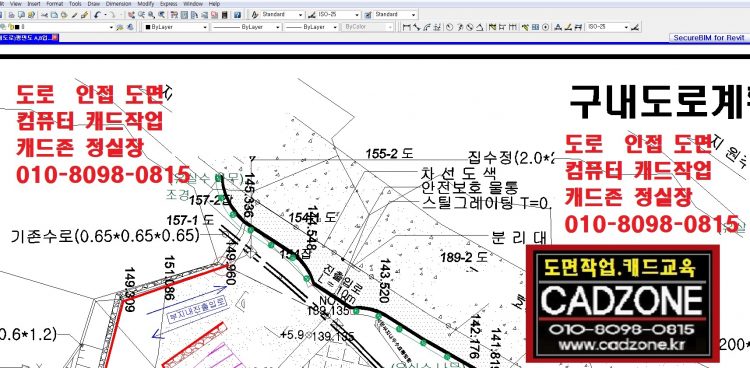Click the Dimension Style icon beside ISO-25
This screenshot has width=750, height=368.
coord(312,15)
